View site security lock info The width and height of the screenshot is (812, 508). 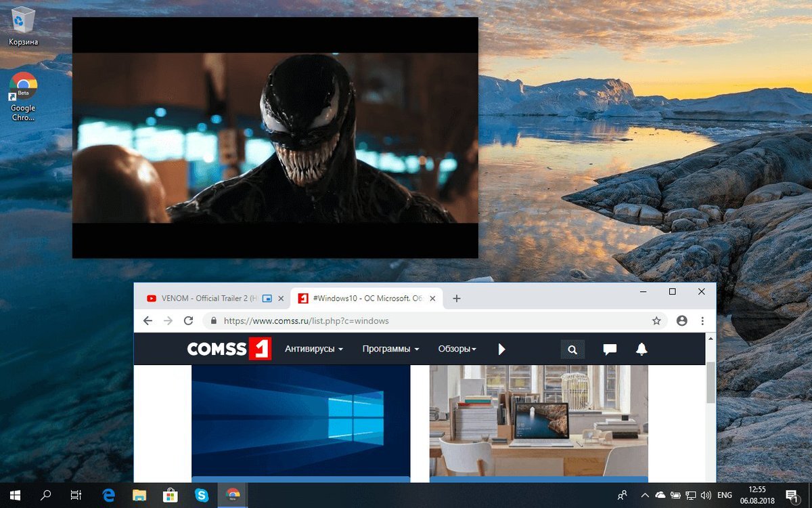(x=214, y=320)
